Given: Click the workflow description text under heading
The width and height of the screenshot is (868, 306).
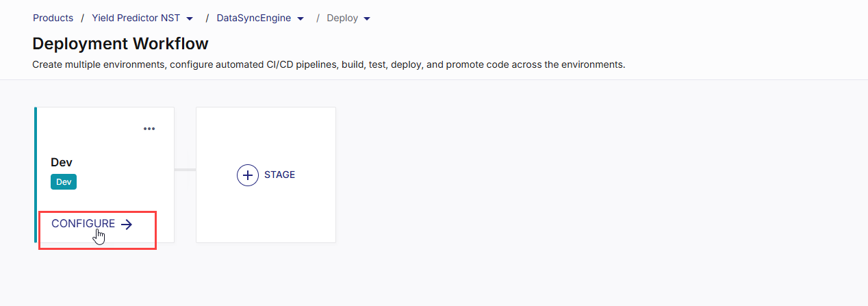Looking at the screenshot, I should coord(329,65).
